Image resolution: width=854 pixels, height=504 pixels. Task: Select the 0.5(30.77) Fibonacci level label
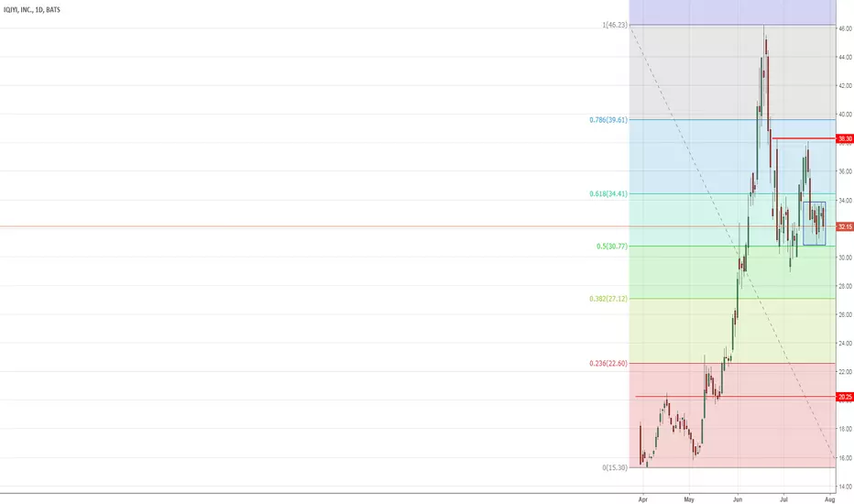click(x=611, y=247)
